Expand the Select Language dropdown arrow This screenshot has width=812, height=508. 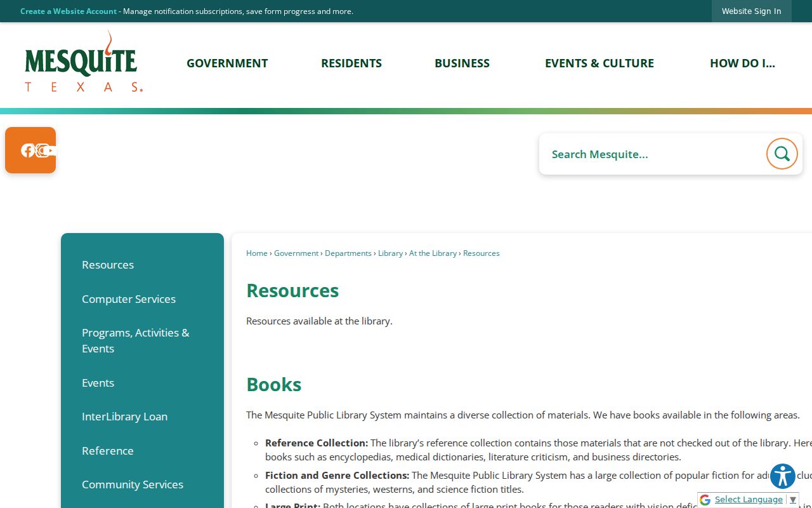(792, 500)
